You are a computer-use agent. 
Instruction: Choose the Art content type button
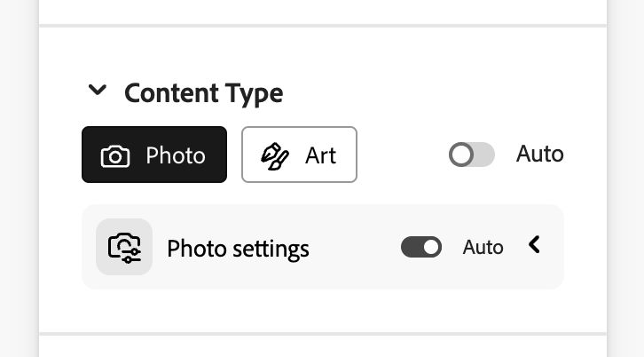point(299,155)
